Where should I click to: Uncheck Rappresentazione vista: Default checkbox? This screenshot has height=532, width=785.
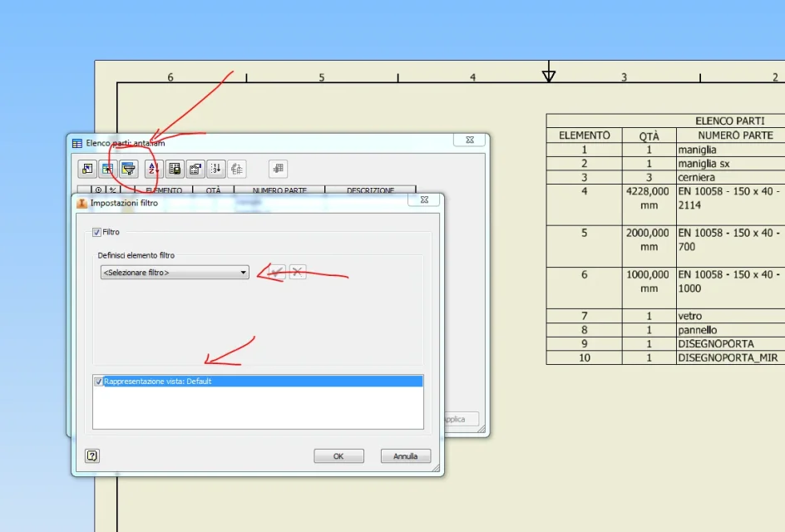[99, 382]
